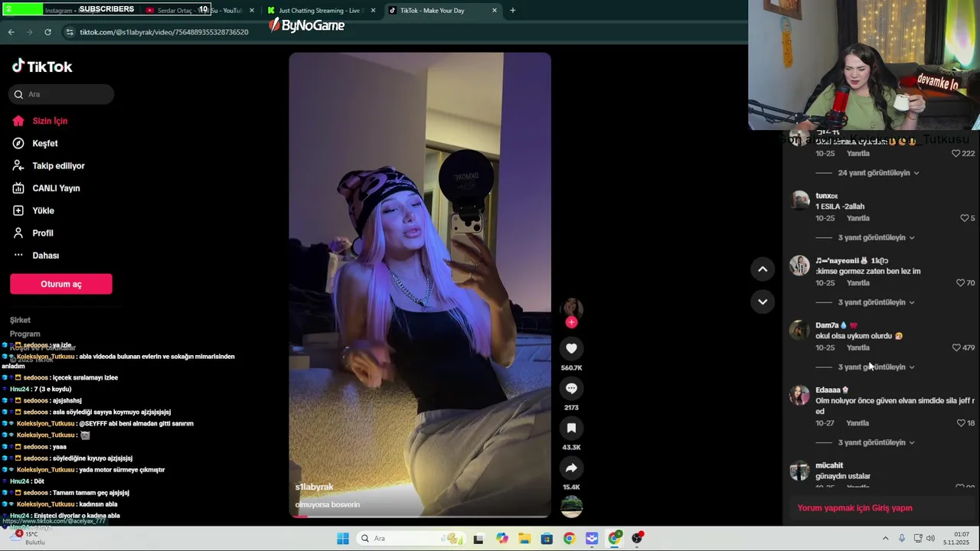Like the nayeonii comment heart
The image size is (980, 551).
(960, 283)
